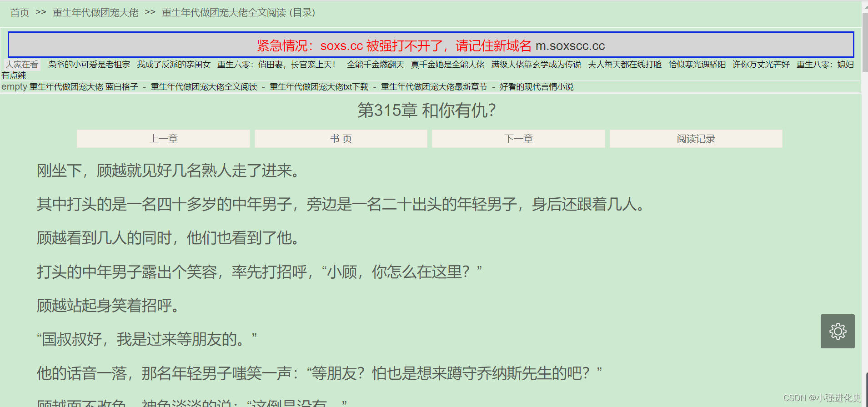Click the paragraph starting 其中打头的是一名四十多岁
The width and height of the screenshot is (868, 407).
coord(341,204)
